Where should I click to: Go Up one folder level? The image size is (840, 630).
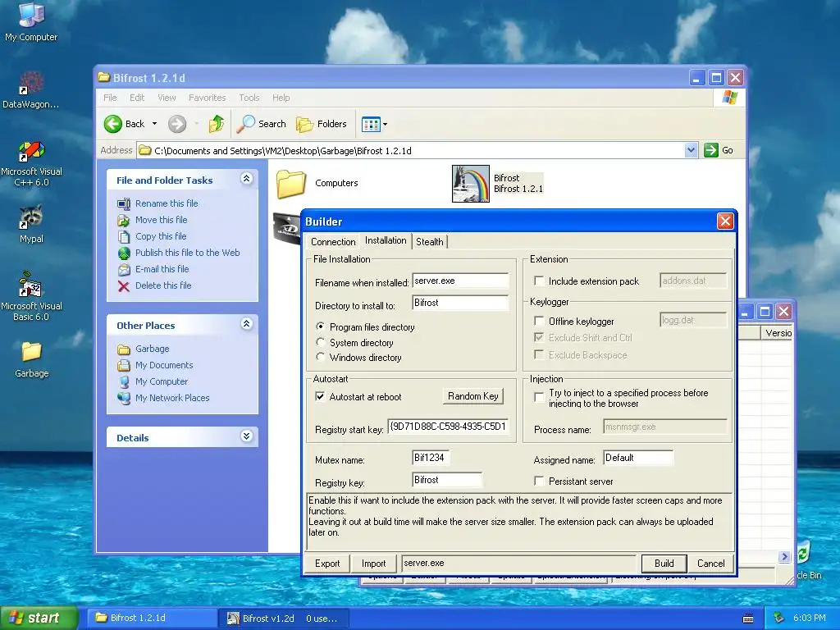click(x=217, y=124)
